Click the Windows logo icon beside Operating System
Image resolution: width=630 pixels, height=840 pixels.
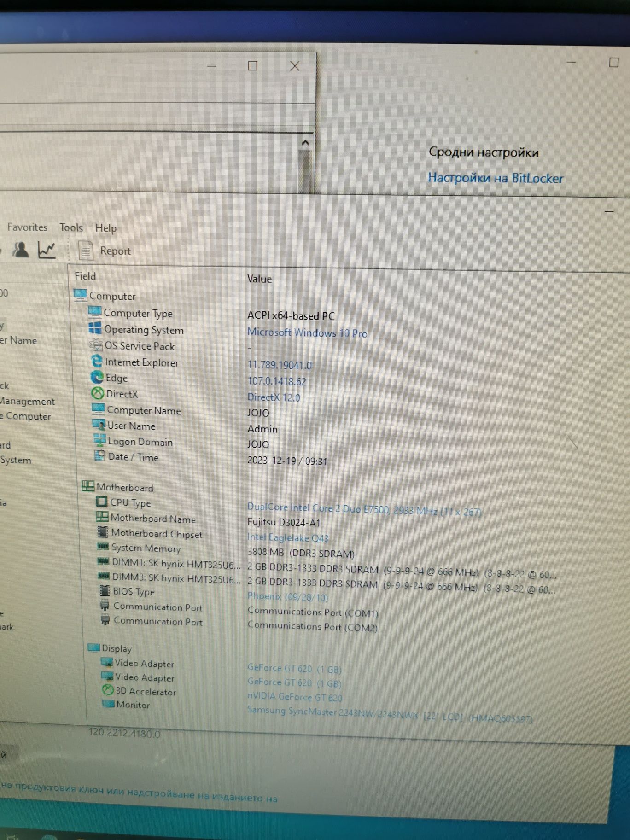[x=95, y=328]
